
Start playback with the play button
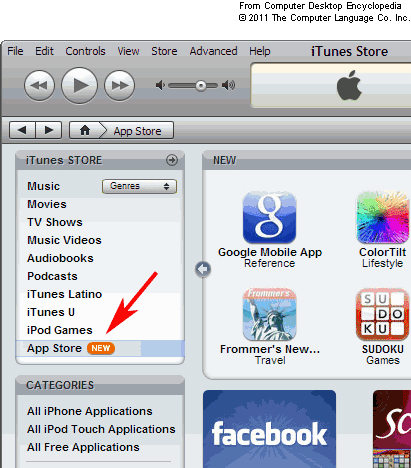click(x=79, y=86)
